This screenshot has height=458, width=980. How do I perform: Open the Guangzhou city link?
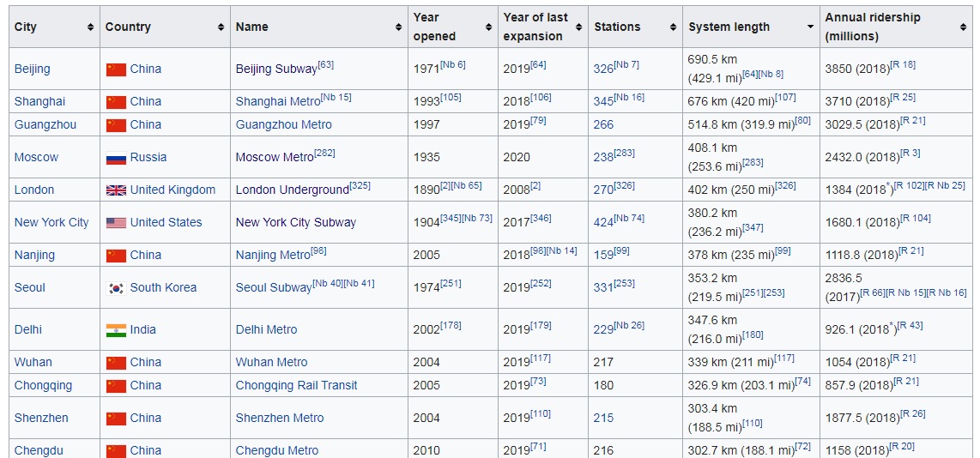coord(45,124)
